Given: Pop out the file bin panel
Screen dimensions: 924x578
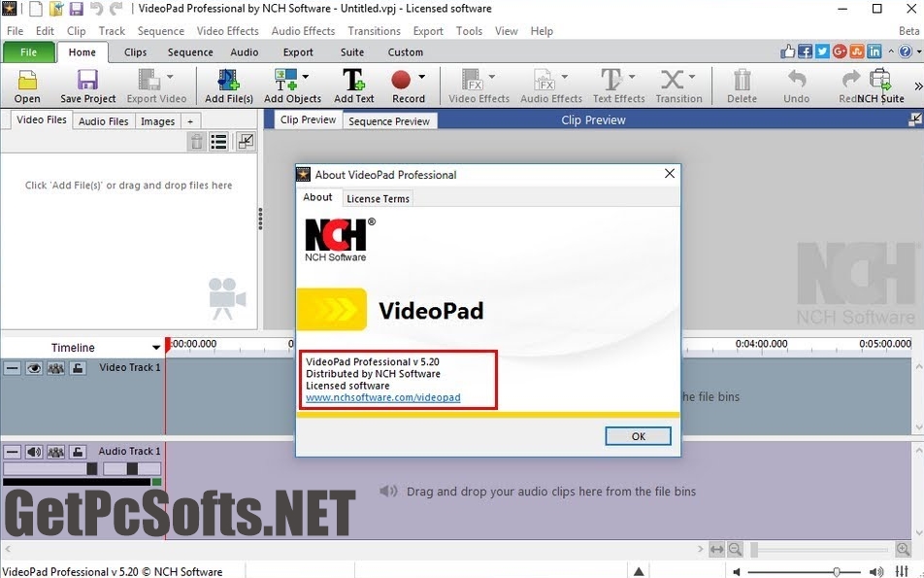Looking at the screenshot, I should tap(246, 142).
